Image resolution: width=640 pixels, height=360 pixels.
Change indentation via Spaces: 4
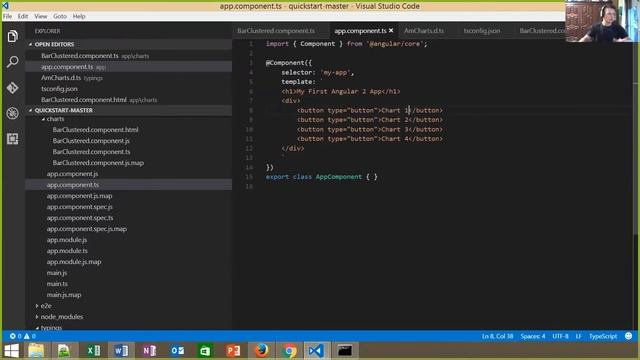click(533, 336)
